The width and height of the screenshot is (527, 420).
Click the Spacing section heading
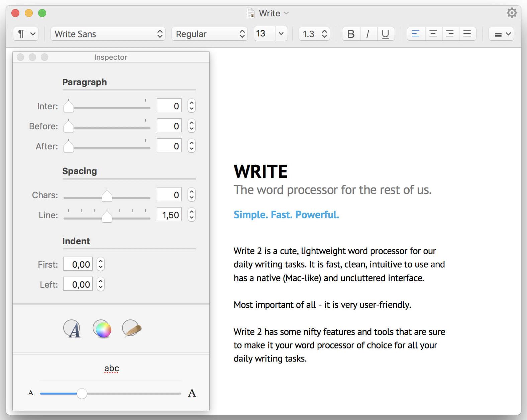[80, 171]
